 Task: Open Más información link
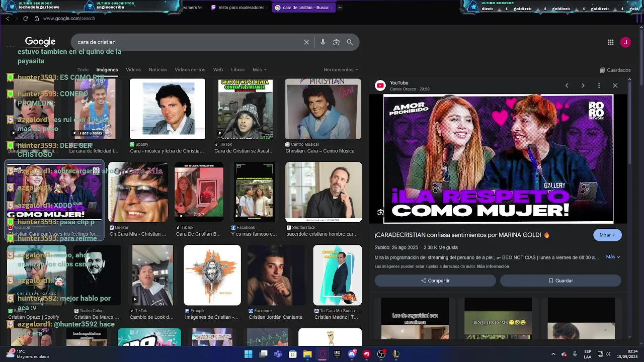(493, 266)
